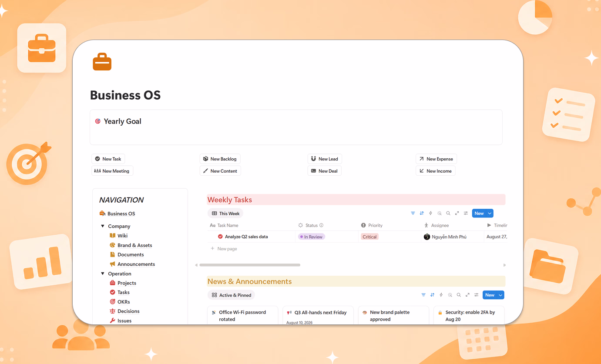Click the New Meeting button

click(112, 171)
